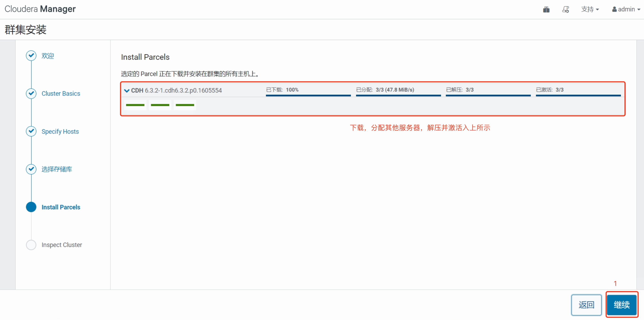Screen dimensions: 644x320
Task: Click the checkmark circle next to 欢迎
Action: pyautogui.click(x=31, y=55)
